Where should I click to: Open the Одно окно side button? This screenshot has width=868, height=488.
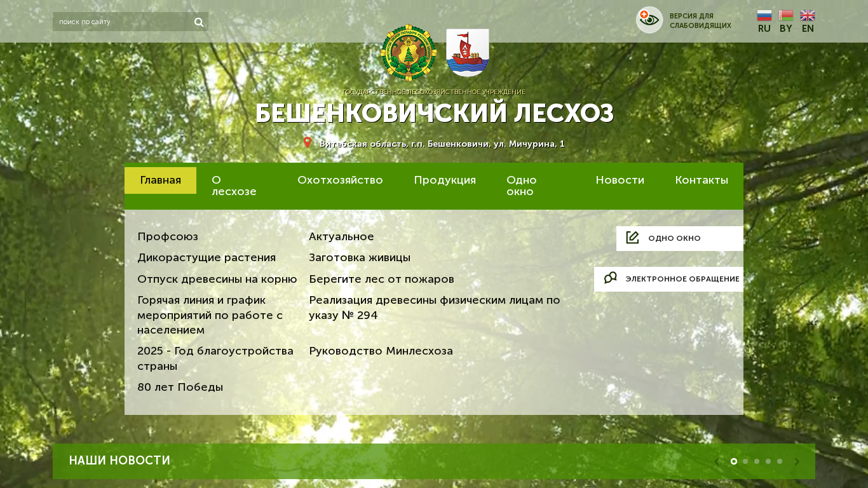pyautogui.click(x=679, y=238)
